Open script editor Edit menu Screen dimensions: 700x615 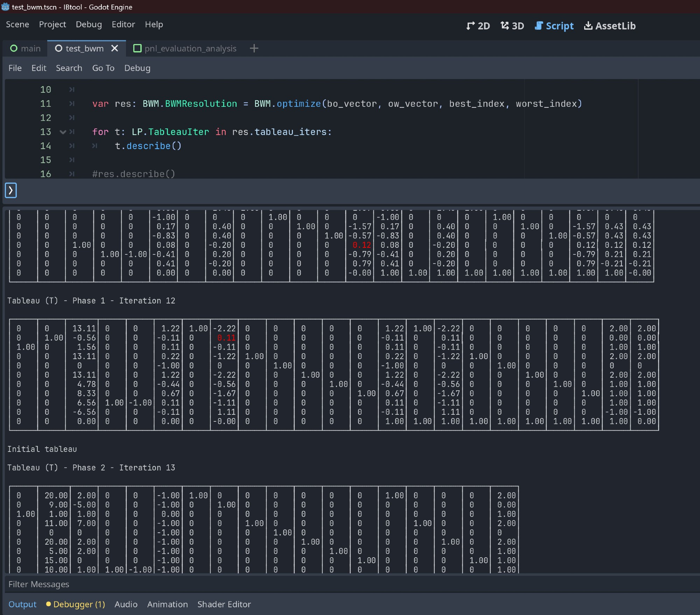pos(39,68)
